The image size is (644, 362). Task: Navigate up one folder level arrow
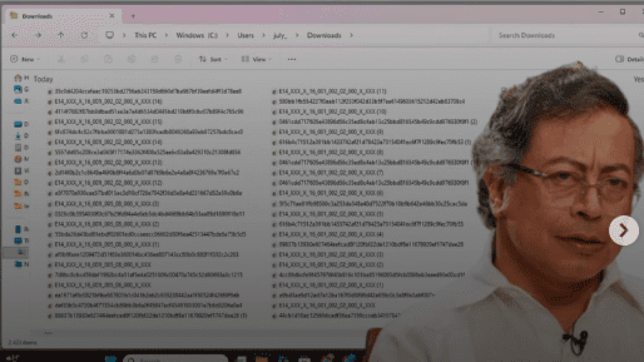pos(61,35)
